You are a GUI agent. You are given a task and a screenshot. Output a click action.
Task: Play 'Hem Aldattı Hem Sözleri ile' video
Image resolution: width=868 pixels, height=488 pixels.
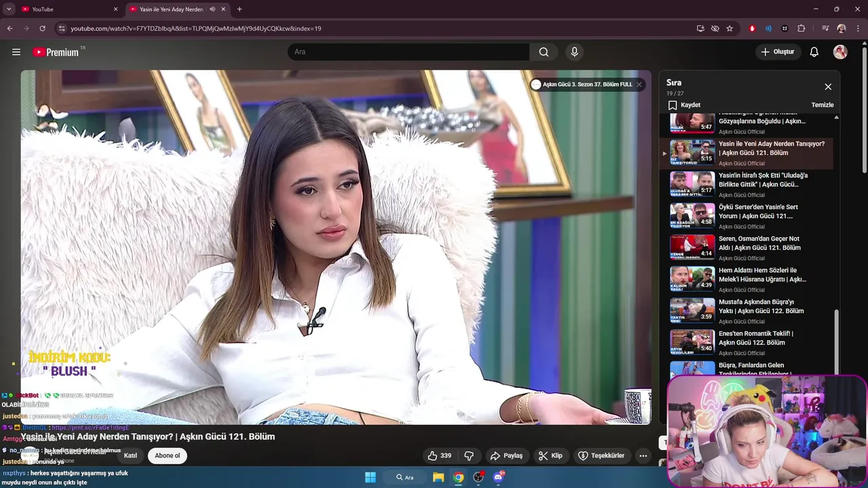click(747, 279)
